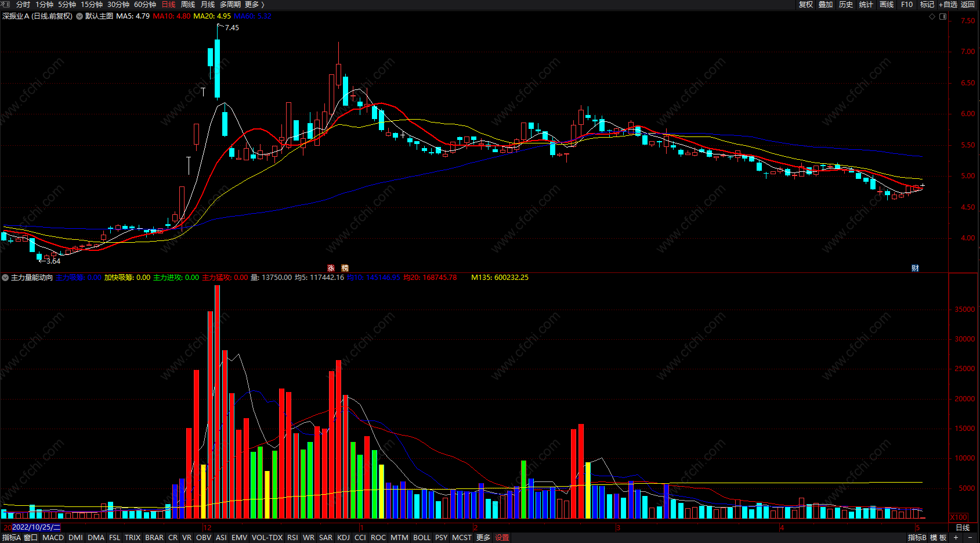This screenshot has width=980, height=543.
Task: Select the 60分钟 period
Action: point(145,5)
